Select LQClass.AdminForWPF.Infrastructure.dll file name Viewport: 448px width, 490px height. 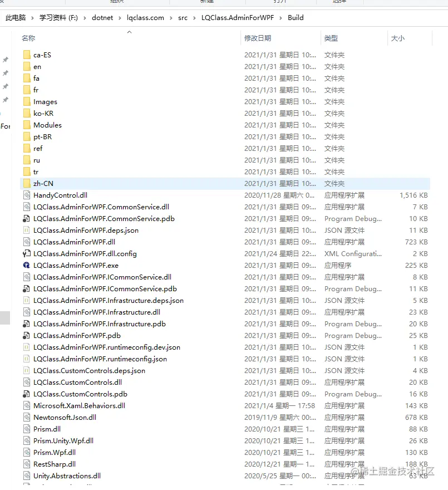pos(96,312)
